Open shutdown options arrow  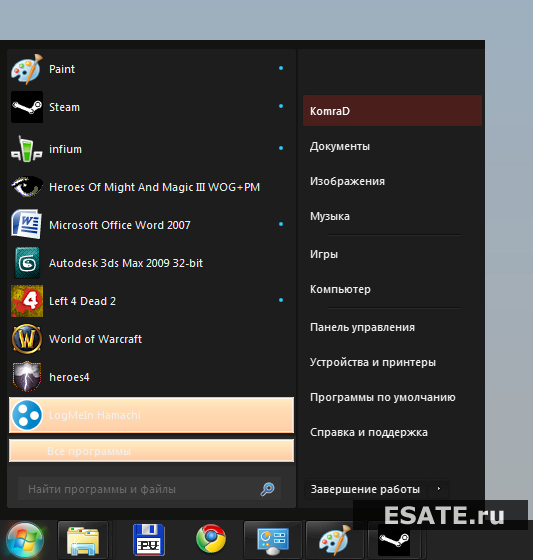pyautogui.click(x=439, y=489)
